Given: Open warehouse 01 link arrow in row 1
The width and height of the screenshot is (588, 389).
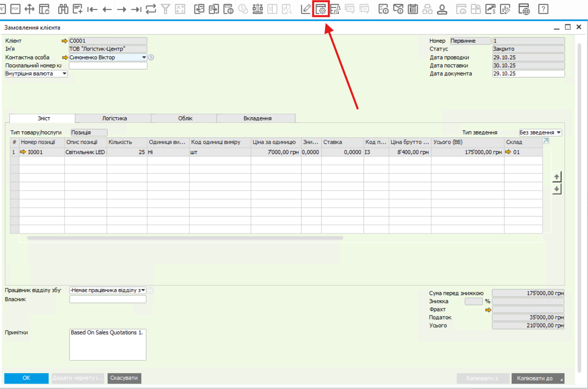Looking at the screenshot, I should [x=508, y=152].
